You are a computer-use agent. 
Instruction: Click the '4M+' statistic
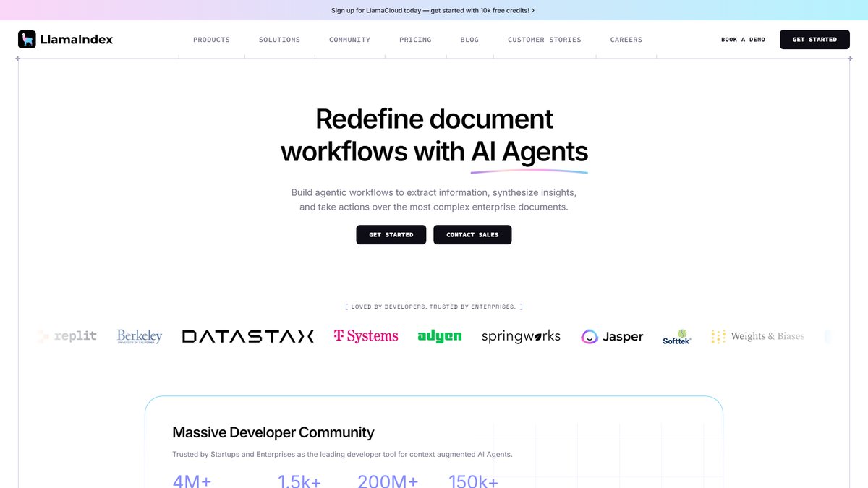coord(192,481)
